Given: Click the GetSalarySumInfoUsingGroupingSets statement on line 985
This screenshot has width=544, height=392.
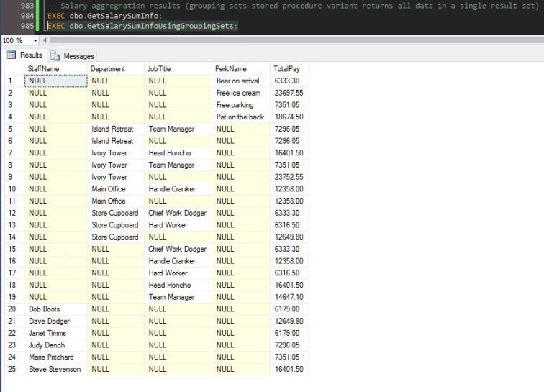Looking at the screenshot, I should pyautogui.click(x=142, y=26).
